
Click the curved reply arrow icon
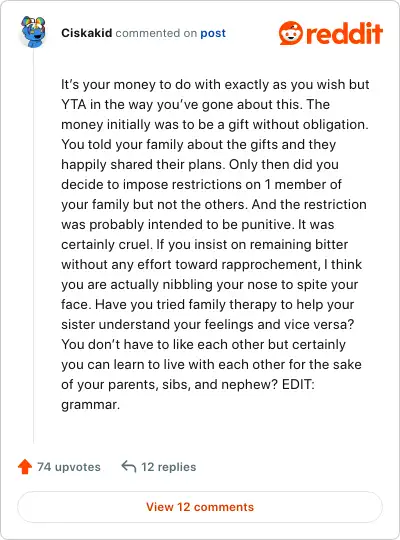129,467
